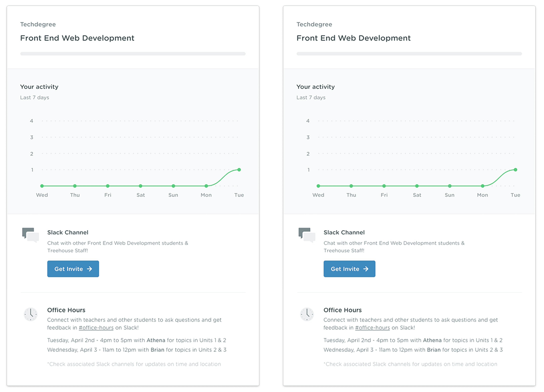
Task: Click the progress bar in left card
Action: [133, 53]
